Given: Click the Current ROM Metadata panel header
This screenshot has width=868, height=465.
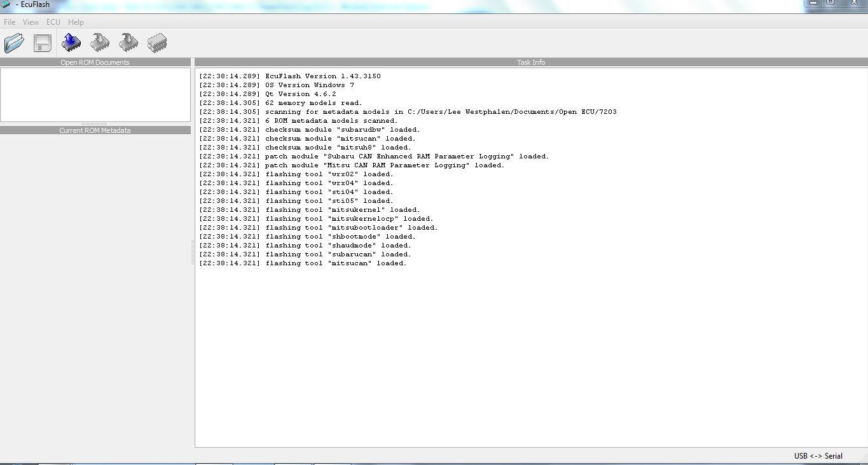Looking at the screenshot, I should (95, 130).
